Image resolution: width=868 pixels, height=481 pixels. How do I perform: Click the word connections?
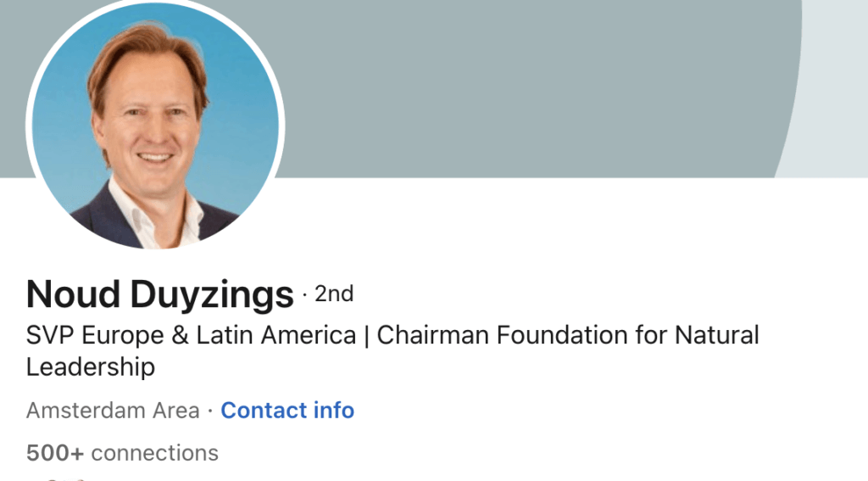154,453
